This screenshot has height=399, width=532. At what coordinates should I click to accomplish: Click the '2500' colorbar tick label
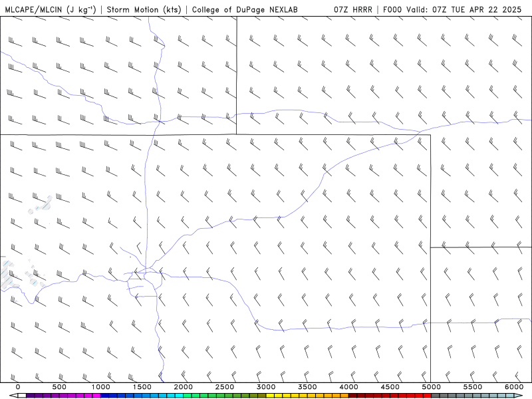[x=225, y=387]
